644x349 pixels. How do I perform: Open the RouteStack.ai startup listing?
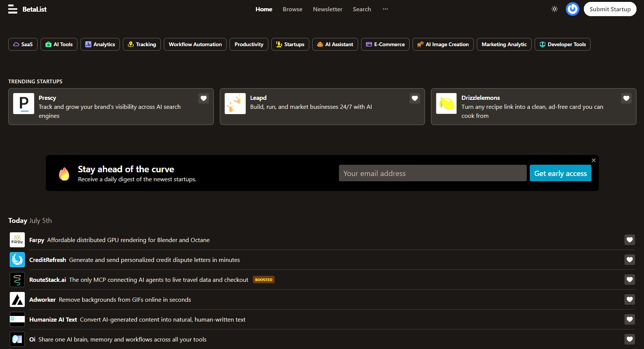click(48, 280)
